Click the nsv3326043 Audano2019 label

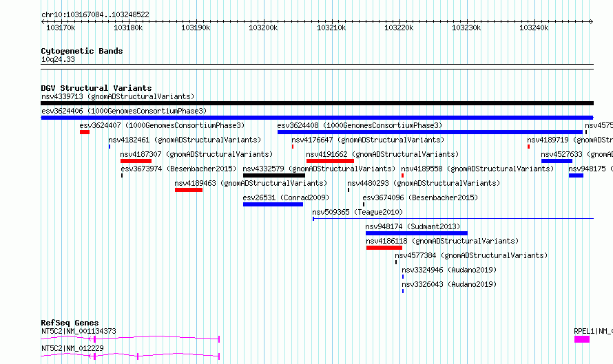pyautogui.click(x=449, y=284)
